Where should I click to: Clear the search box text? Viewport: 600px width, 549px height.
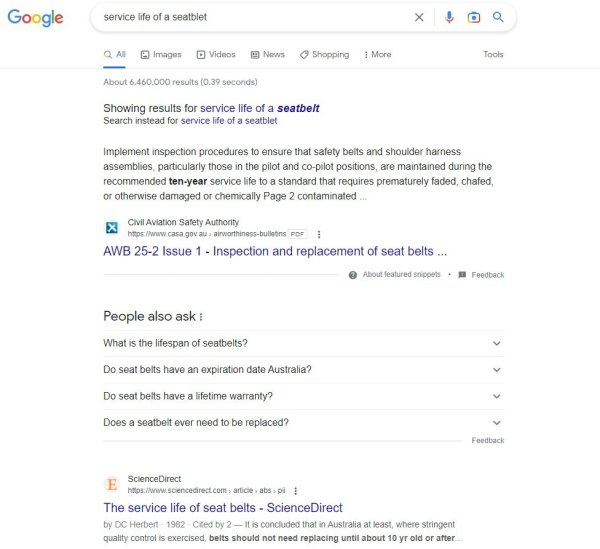419,17
